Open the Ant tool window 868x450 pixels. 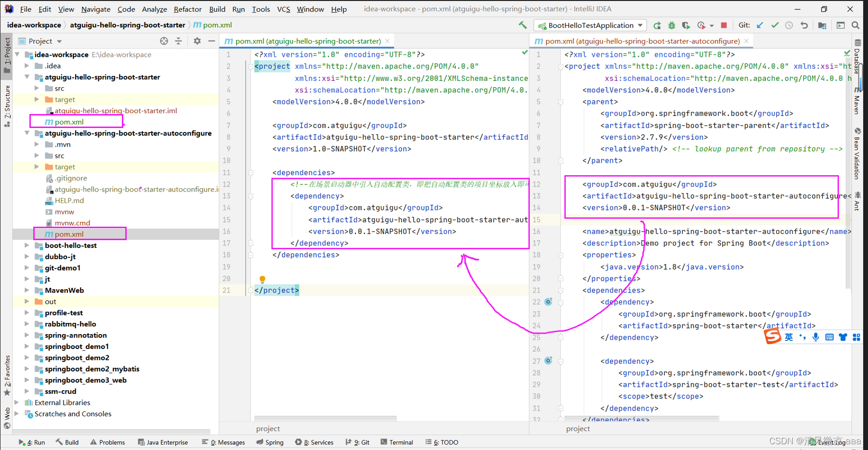pyautogui.click(x=857, y=201)
